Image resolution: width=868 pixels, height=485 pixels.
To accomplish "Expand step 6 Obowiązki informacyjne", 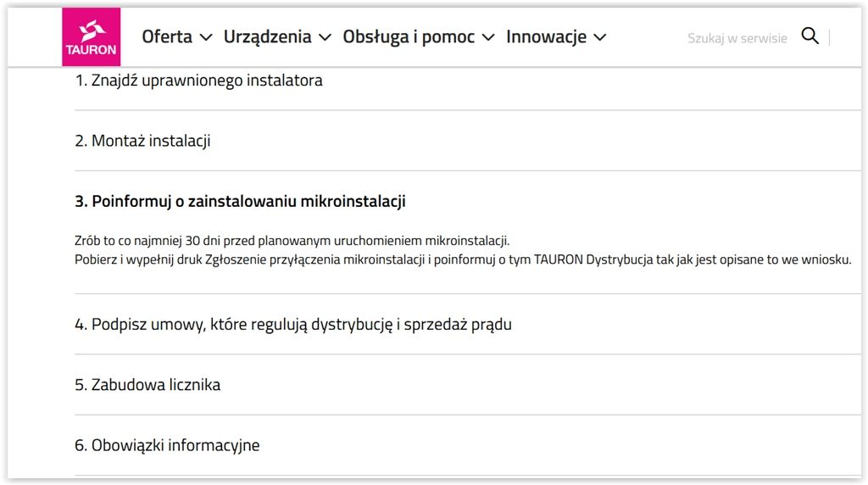I will (468, 444).
